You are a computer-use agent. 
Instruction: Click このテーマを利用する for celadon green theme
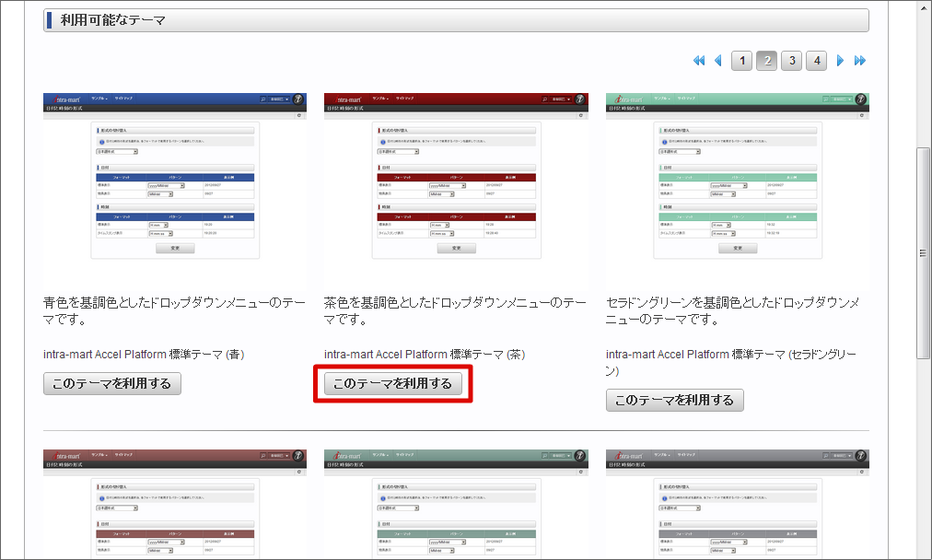(x=675, y=400)
